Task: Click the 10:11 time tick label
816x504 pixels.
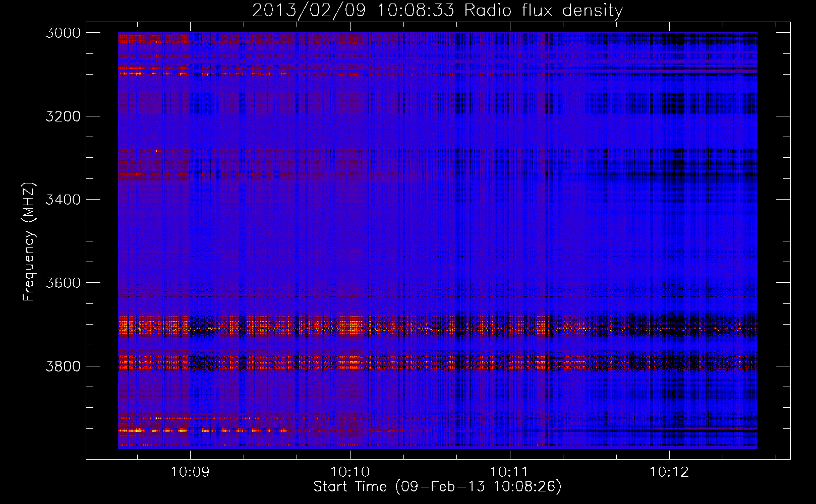Action: [509, 472]
